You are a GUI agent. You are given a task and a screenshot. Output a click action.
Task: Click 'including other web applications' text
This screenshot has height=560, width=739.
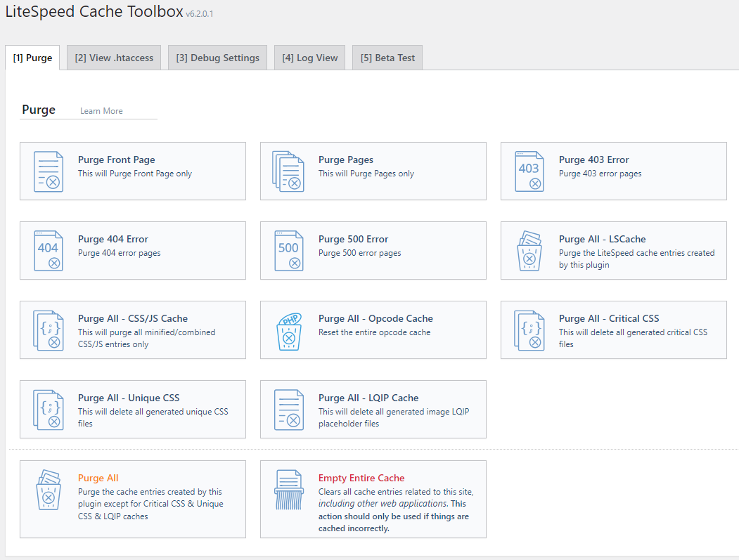tap(383, 504)
